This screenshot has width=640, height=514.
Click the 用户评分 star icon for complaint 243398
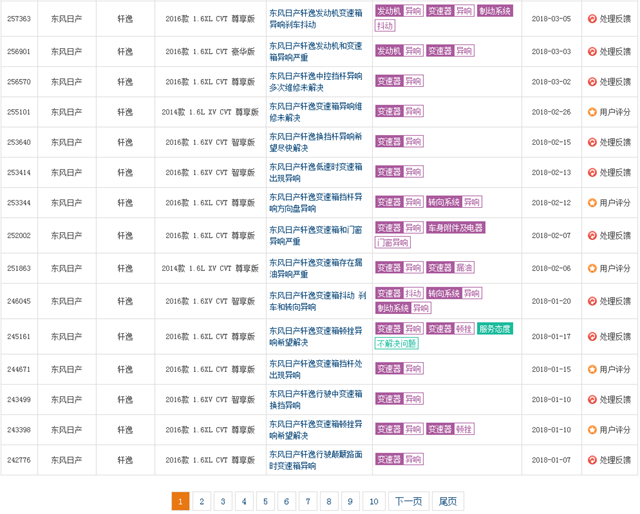coord(592,429)
